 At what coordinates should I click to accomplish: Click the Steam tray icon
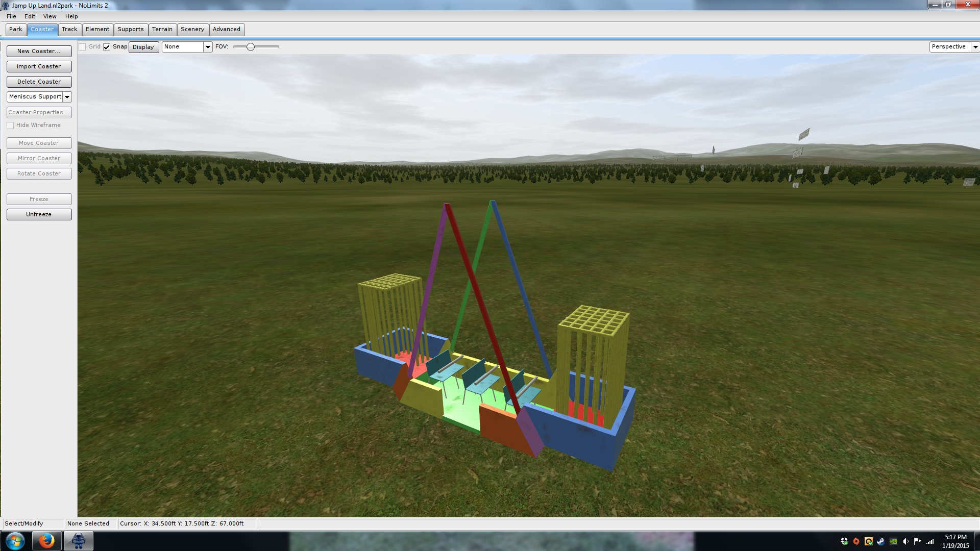(x=881, y=541)
